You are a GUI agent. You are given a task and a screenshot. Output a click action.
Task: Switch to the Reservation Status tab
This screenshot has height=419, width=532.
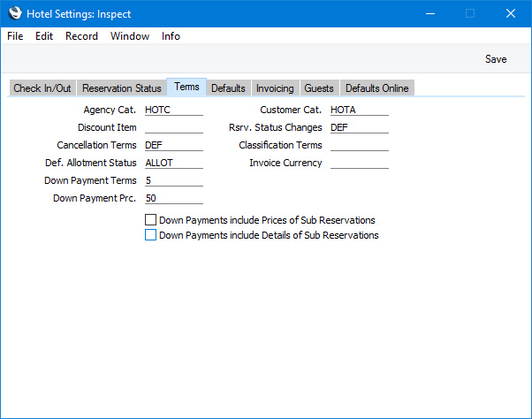122,88
